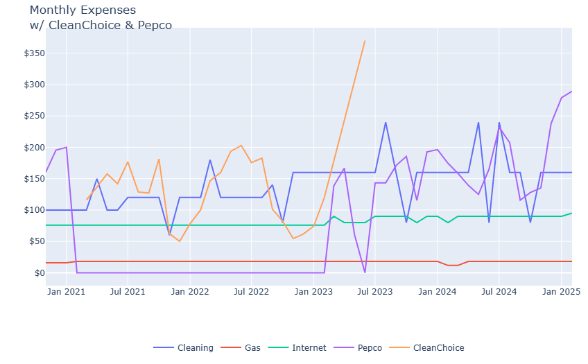
Task: Click the "Monthly Expenses" chart title
Action: coord(83,10)
